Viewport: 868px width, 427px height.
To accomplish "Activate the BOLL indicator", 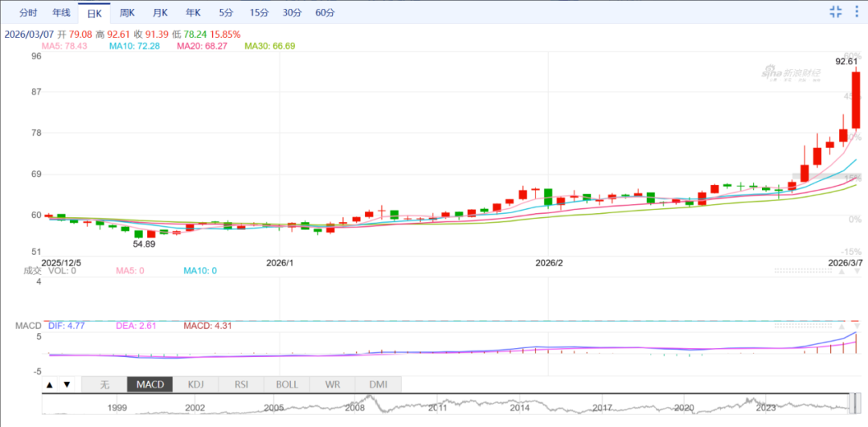I will (x=287, y=384).
